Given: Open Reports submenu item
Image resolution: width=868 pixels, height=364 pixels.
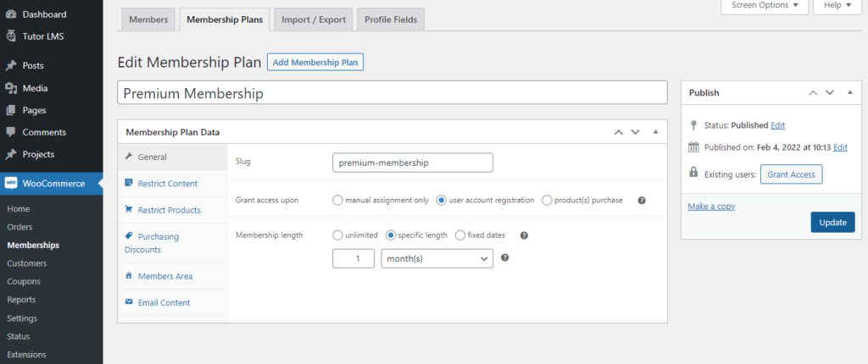Looking at the screenshot, I should click(21, 300).
